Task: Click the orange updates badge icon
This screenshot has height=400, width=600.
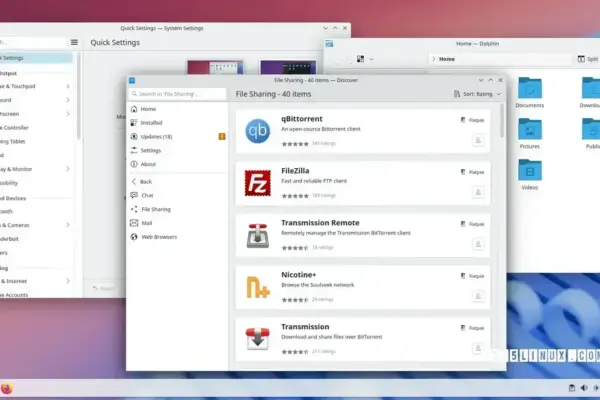Action: pyautogui.click(x=222, y=137)
